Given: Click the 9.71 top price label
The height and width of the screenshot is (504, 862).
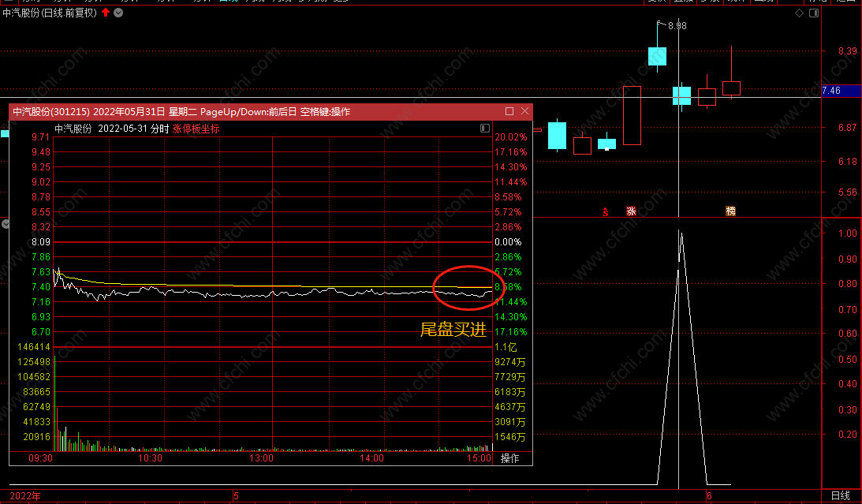Looking at the screenshot, I should point(41,137).
